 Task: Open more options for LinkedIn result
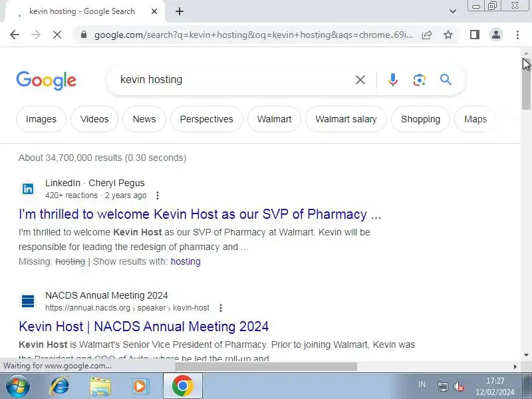pos(158,196)
